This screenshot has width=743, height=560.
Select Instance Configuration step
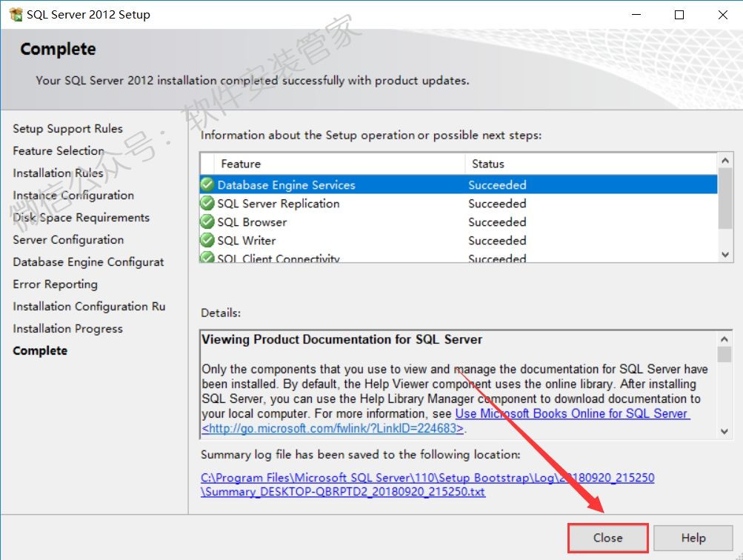[x=73, y=196]
